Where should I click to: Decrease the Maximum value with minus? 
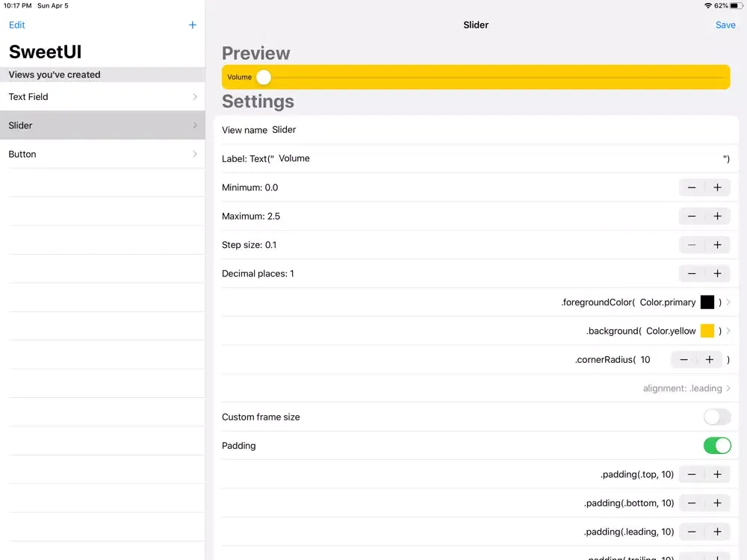point(692,217)
